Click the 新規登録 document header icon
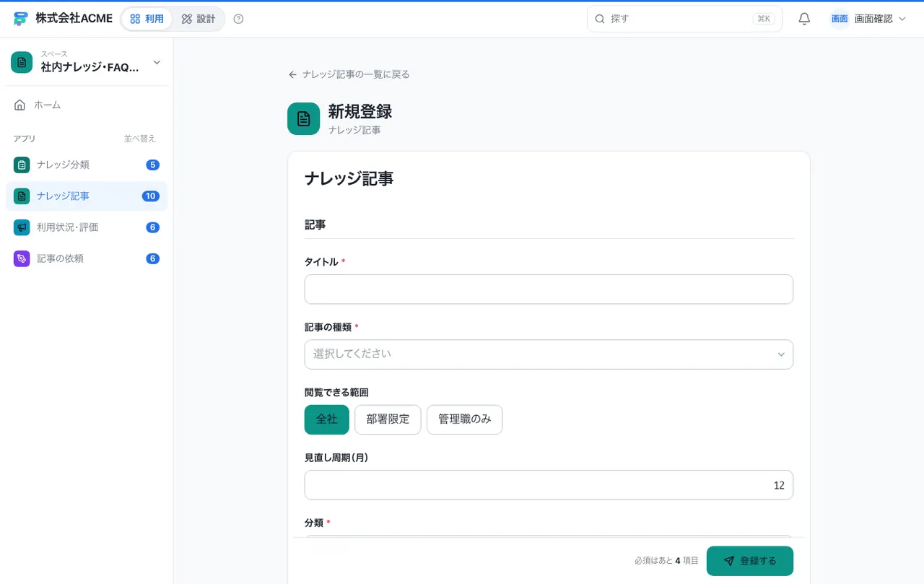The image size is (924, 584). click(304, 118)
